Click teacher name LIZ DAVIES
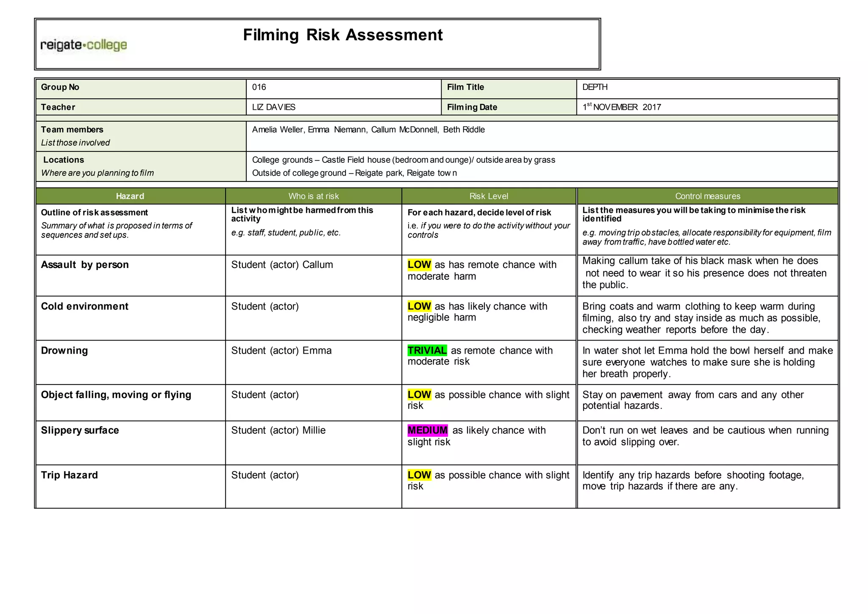This screenshot has height=614, width=868. [x=273, y=107]
